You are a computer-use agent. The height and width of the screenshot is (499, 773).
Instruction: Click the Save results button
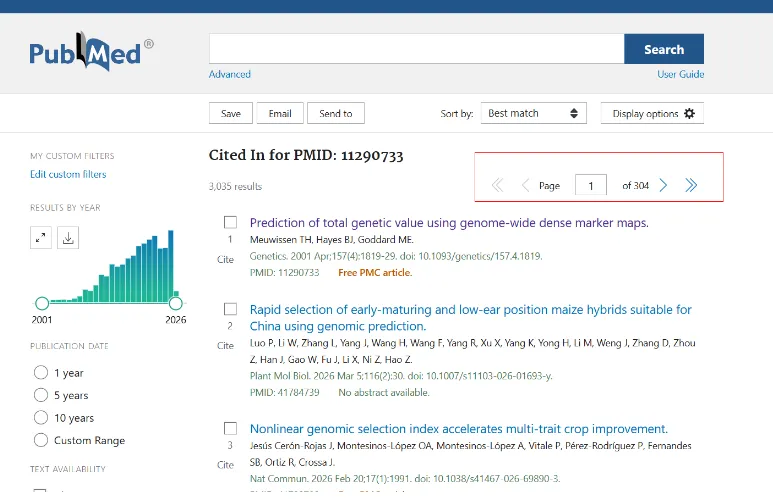[x=230, y=114]
